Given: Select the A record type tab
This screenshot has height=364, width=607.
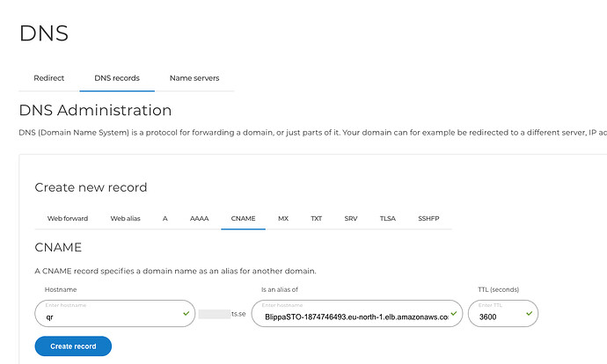Looking at the screenshot, I should point(165,219).
